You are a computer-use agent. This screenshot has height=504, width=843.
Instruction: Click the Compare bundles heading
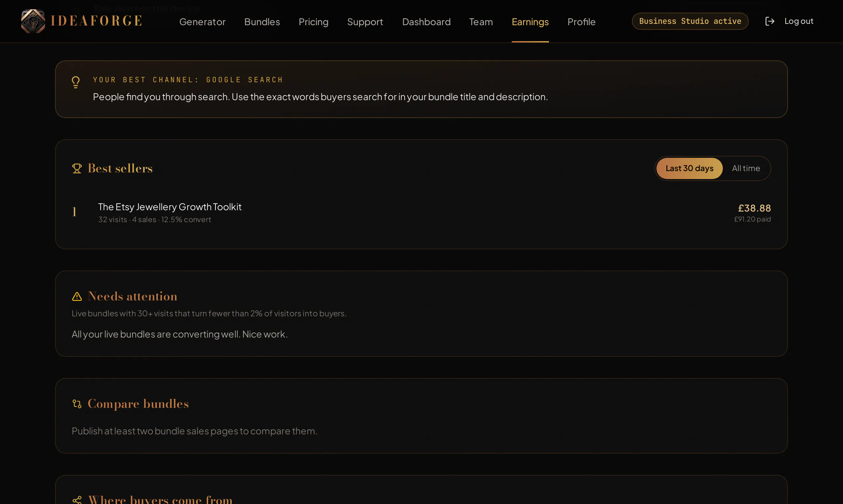pyautogui.click(x=138, y=404)
